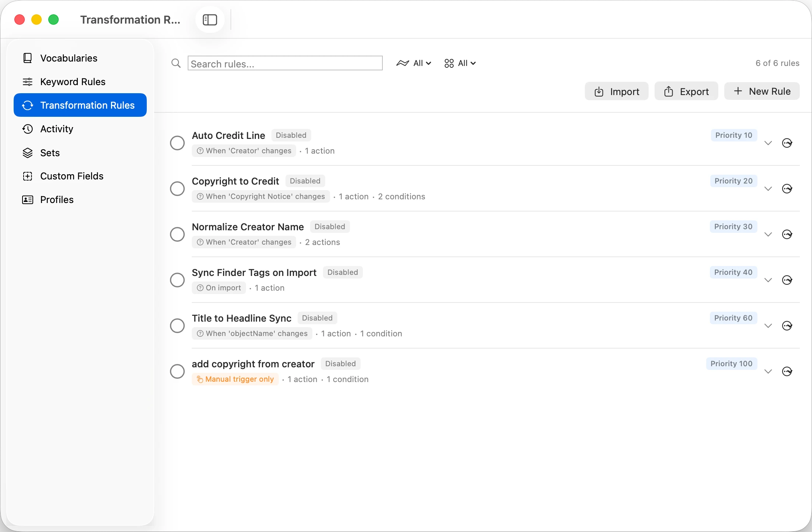Click the Priority 100 badge
Screen dimensions: 812x532
(732, 364)
